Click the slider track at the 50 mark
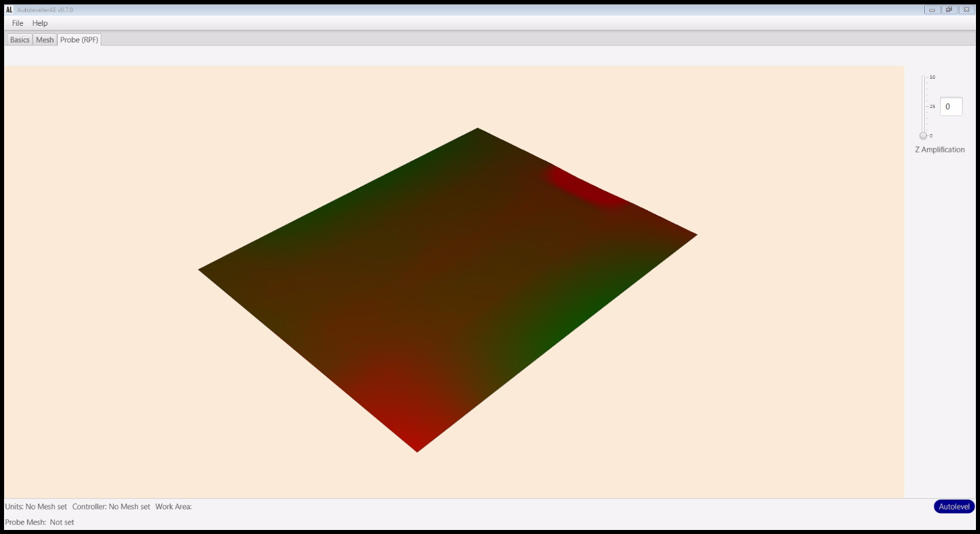 [x=924, y=78]
